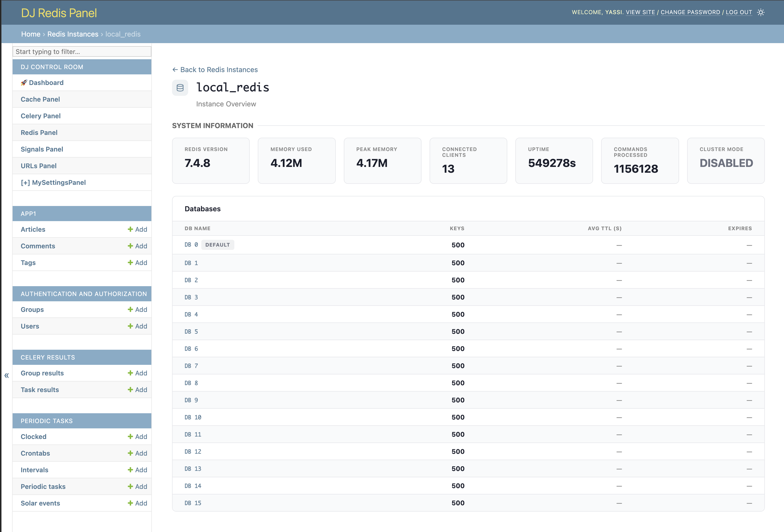Screen dimensions: 784x532
Task: Click the Change Password link
Action: [x=690, y=12]
